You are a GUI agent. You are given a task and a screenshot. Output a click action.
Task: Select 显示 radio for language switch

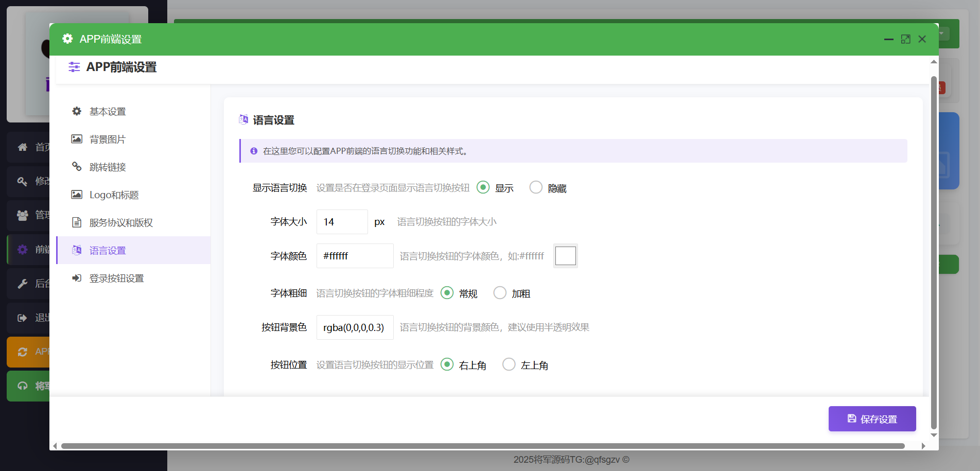483,187
